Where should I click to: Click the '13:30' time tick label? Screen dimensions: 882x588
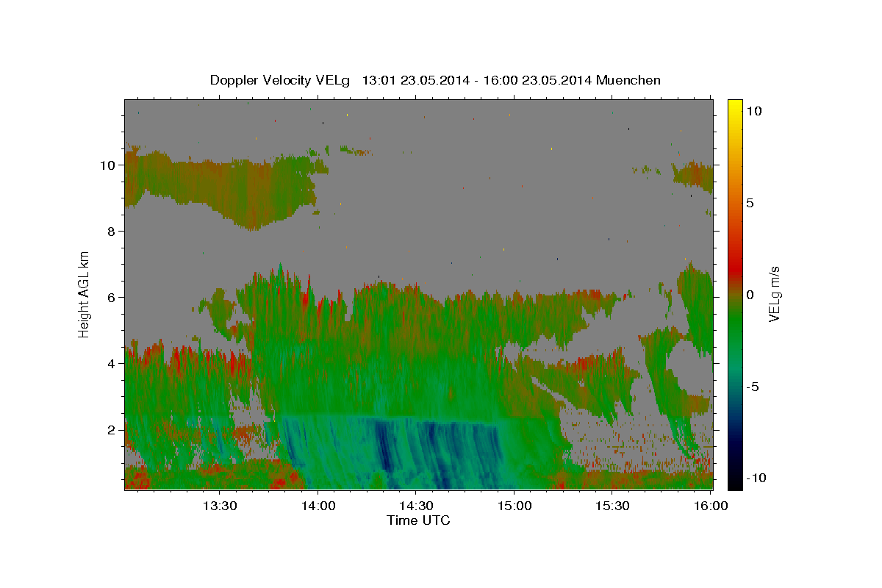click(x=220, y=506)
